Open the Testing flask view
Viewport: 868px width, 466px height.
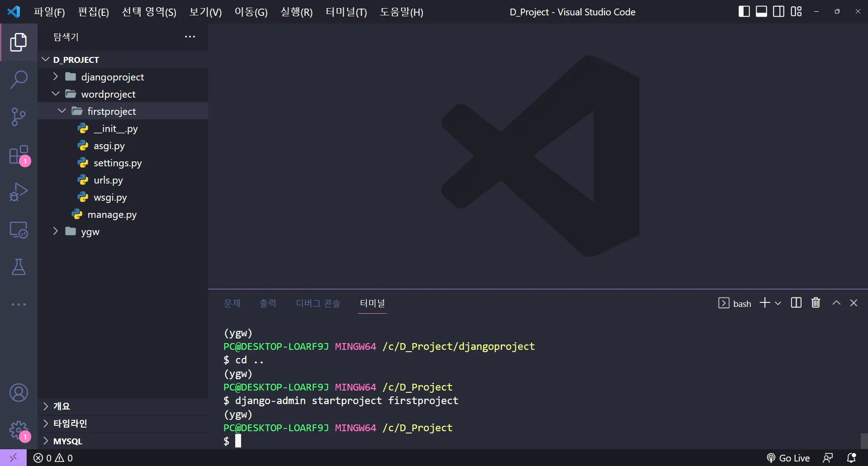[x=19, y=267]
